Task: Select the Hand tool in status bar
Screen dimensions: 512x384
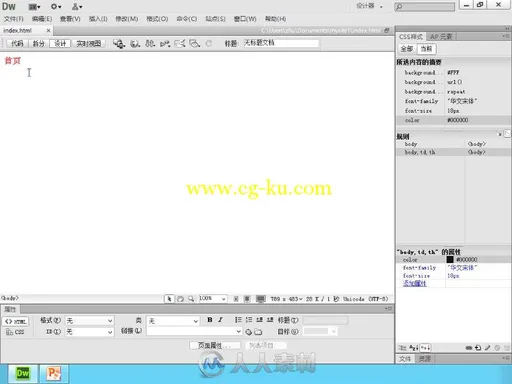Action: click(x=180, y=299)
